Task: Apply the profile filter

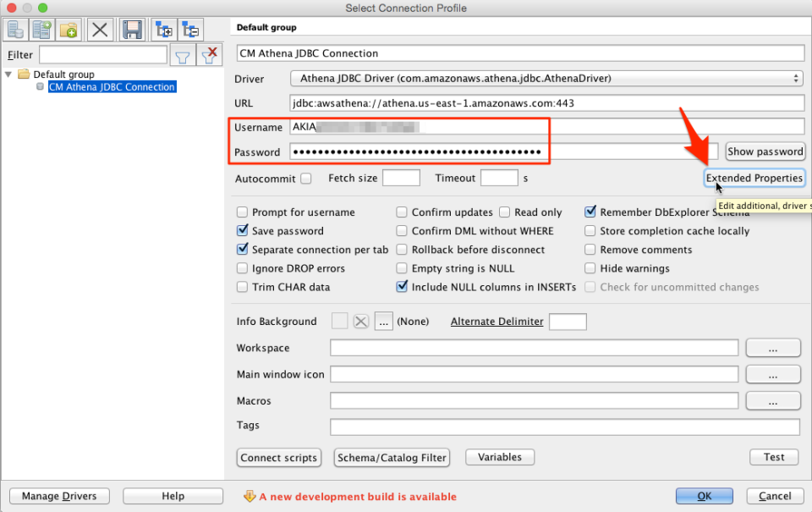Action: 182,53
